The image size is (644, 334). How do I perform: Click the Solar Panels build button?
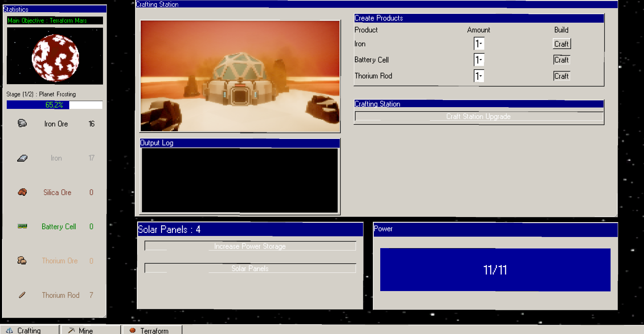(x=250, y=268)
